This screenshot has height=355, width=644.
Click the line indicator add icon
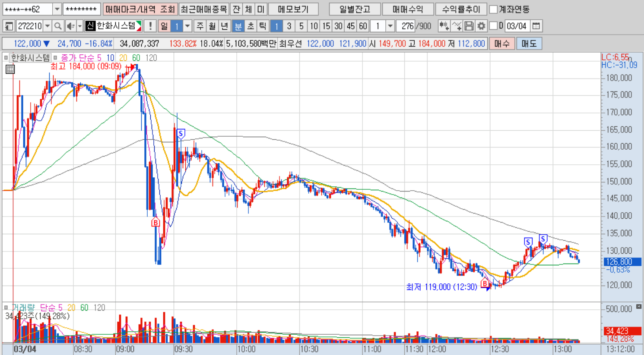457,26
